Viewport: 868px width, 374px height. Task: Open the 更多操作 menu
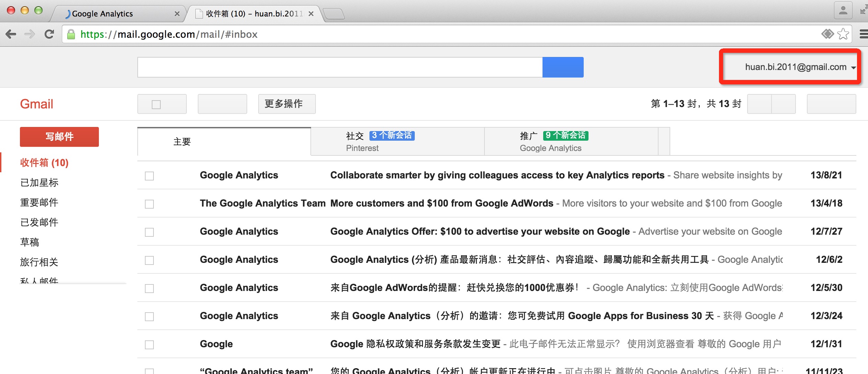287,104
